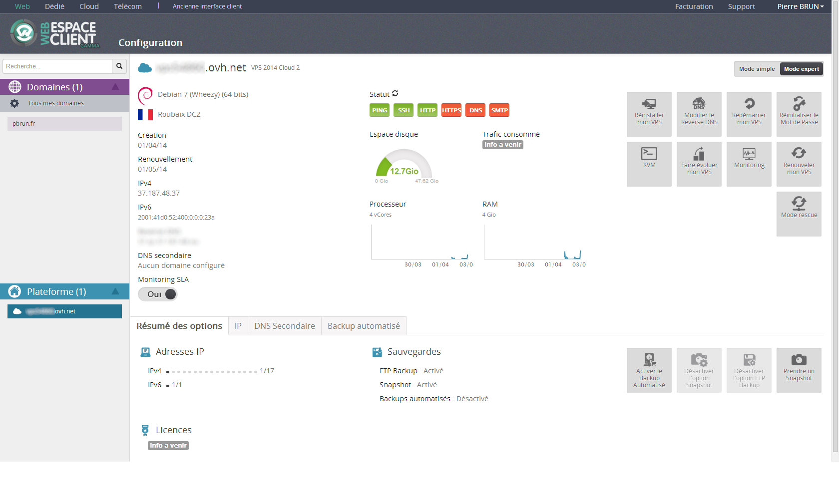Click the Domaines globe icon

pyautogui.click(x=15, y=87)
